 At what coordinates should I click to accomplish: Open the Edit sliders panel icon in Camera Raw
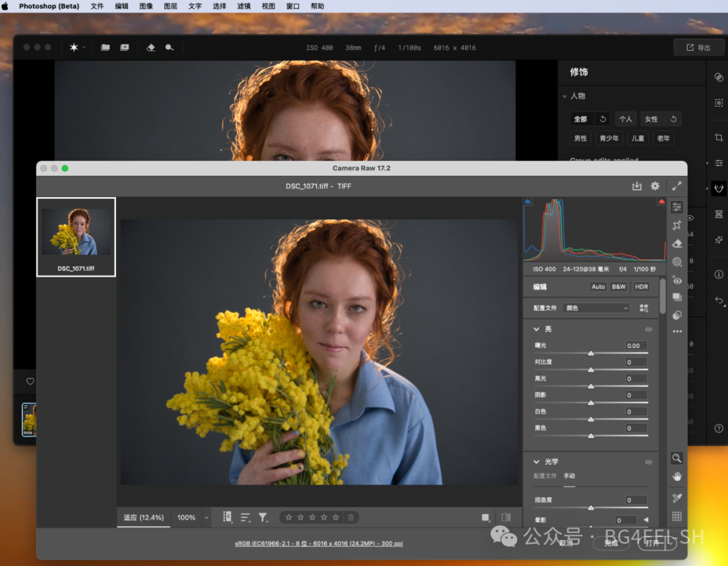pos(677,207)
